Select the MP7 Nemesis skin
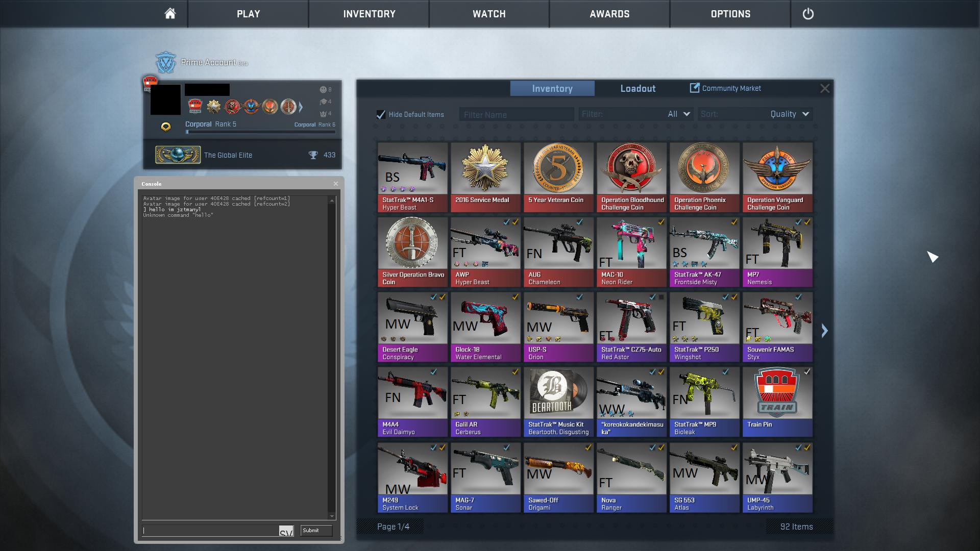The width and height of the screenshot is (980, 551). (777, 252)
